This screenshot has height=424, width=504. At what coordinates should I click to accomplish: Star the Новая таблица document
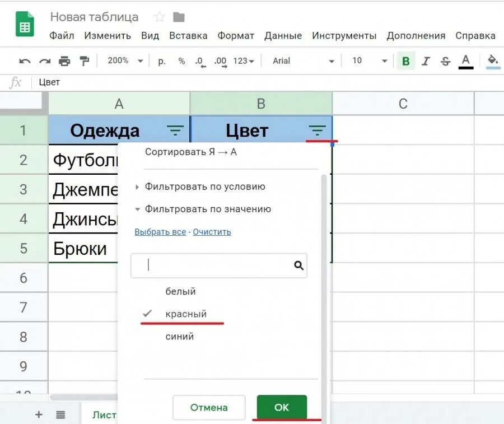click(x=160, y=17)
